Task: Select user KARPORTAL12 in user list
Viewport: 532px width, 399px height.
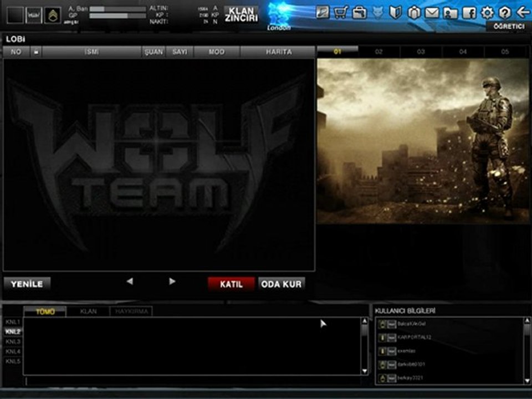Action: point(415,337)
